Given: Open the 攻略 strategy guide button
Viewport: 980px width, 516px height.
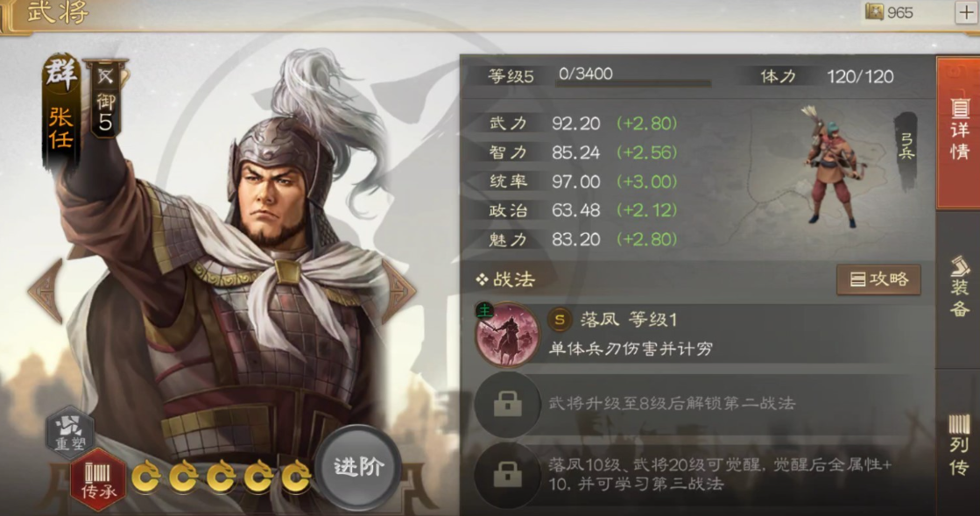Looking at the screenshot, I should [x=878, y=279].
